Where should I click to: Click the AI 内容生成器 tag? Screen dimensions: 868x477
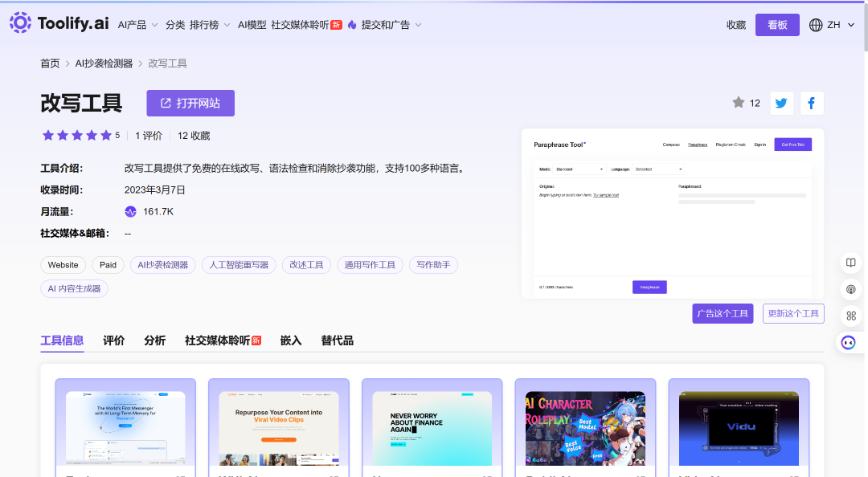pyautogui.click(x=74, y=289)
